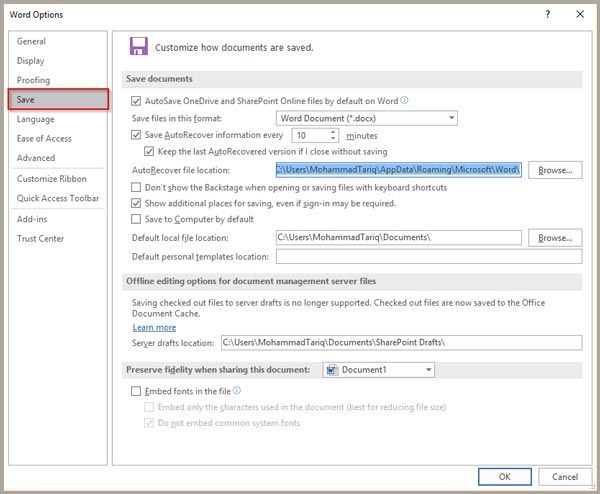Open the Advanced options category
Screen dimensions: 600x494
click(36, 158)
